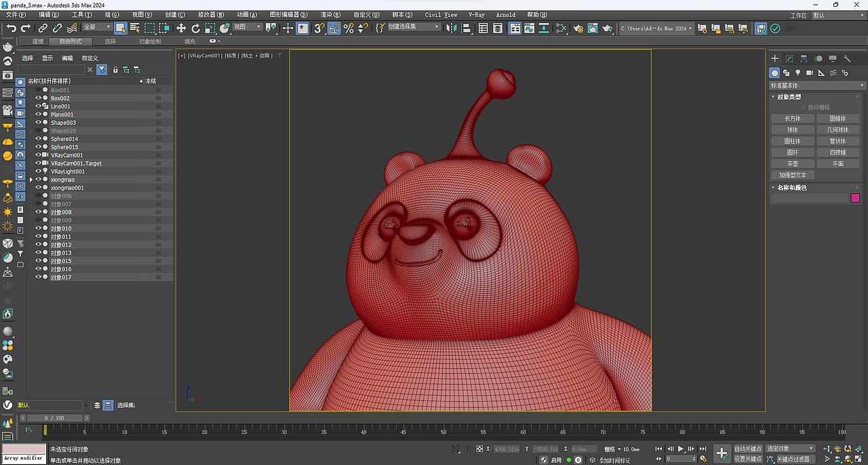Switch to the Motion panel tab
Screen dimensions: 868x465
click(818, 59)
